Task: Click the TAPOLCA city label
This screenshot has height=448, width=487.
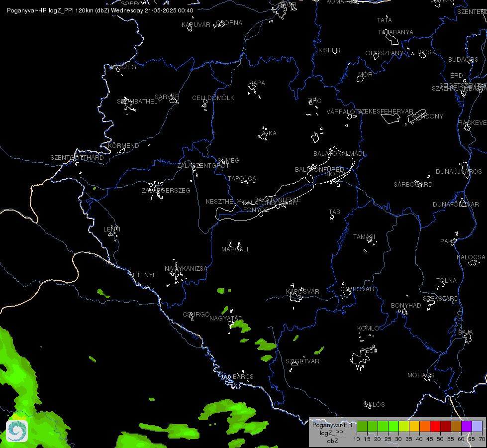Action: point(242,179)
